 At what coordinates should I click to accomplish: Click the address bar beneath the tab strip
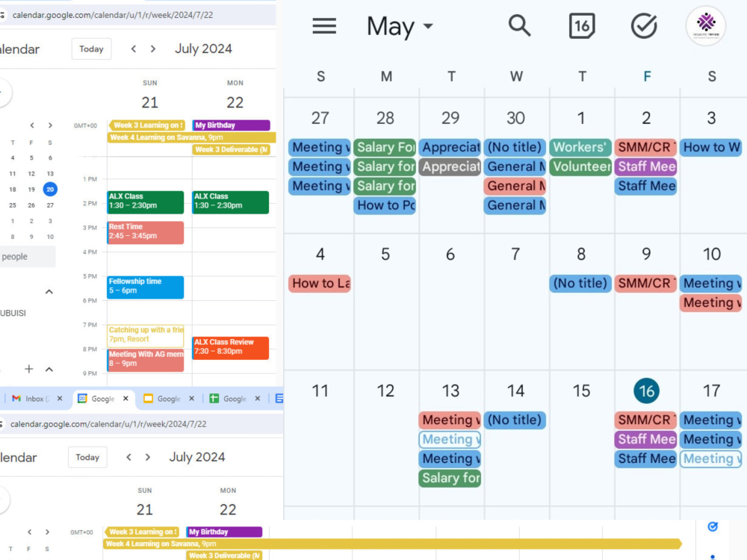coord(140,424)
